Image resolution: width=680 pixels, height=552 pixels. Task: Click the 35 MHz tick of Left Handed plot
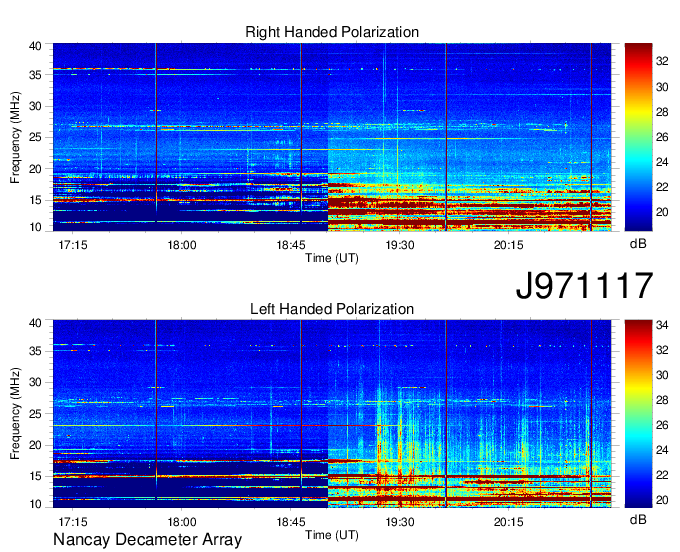(x=35, y=351)
